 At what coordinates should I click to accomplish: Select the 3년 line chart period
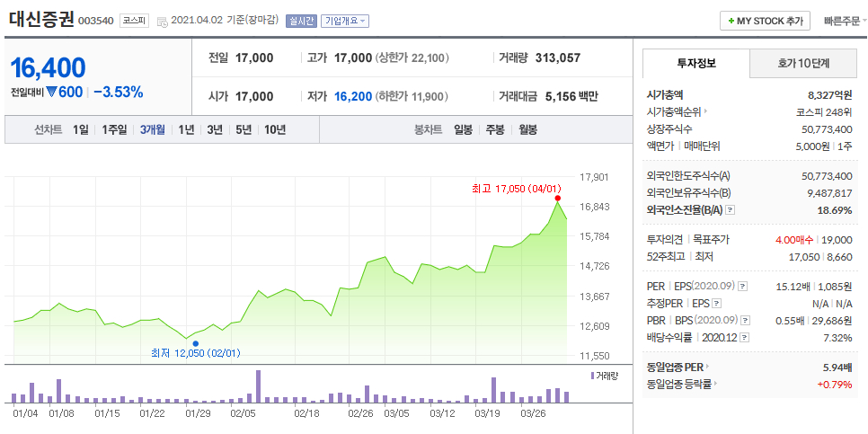tap(215, 130)
